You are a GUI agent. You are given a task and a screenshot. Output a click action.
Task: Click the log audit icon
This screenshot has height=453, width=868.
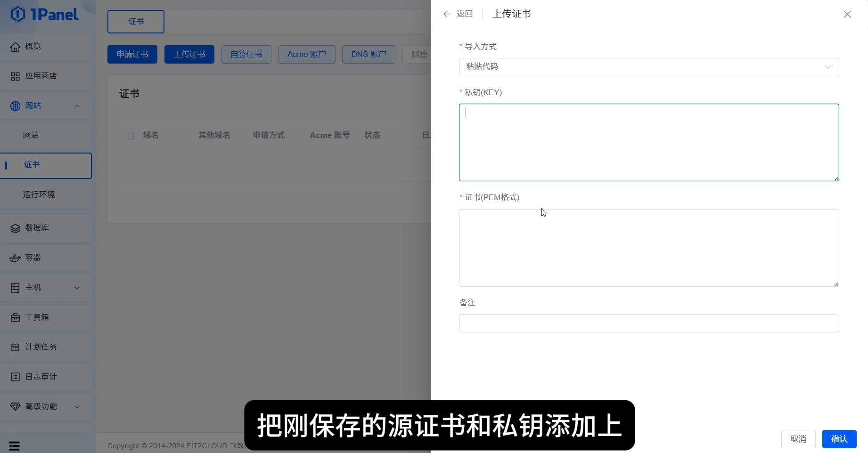click(x=16, y=377)
